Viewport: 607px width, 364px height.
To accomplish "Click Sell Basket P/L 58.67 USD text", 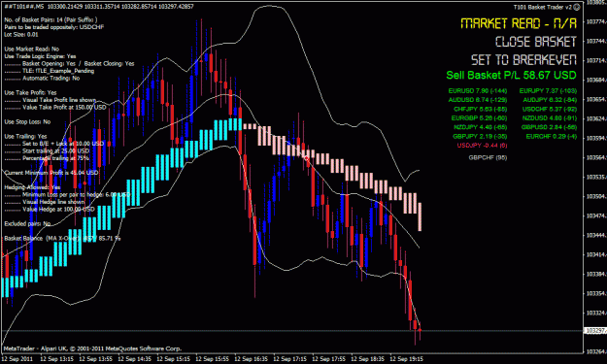I will (511, 75).
